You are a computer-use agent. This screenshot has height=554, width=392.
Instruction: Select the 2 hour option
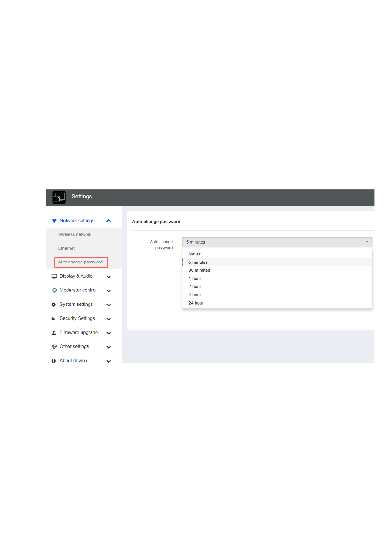point(277,286)
